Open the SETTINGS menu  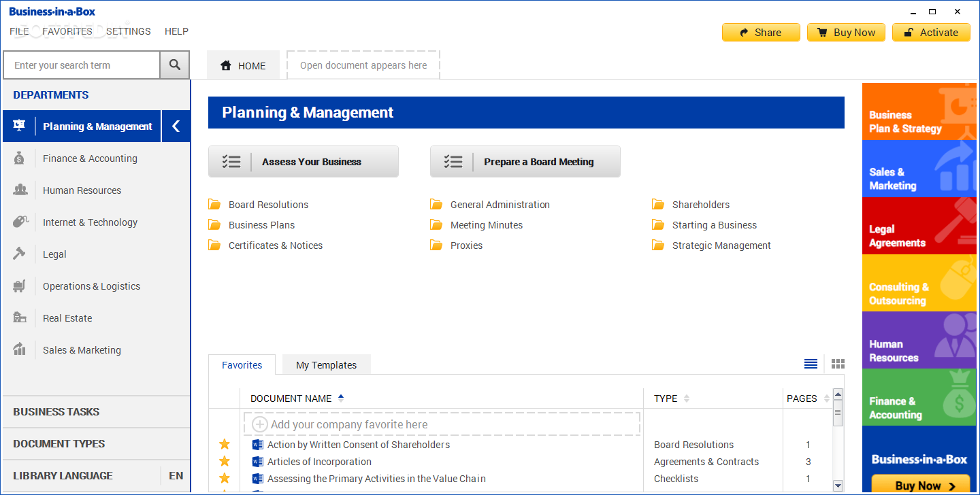(x=129, y=31)
